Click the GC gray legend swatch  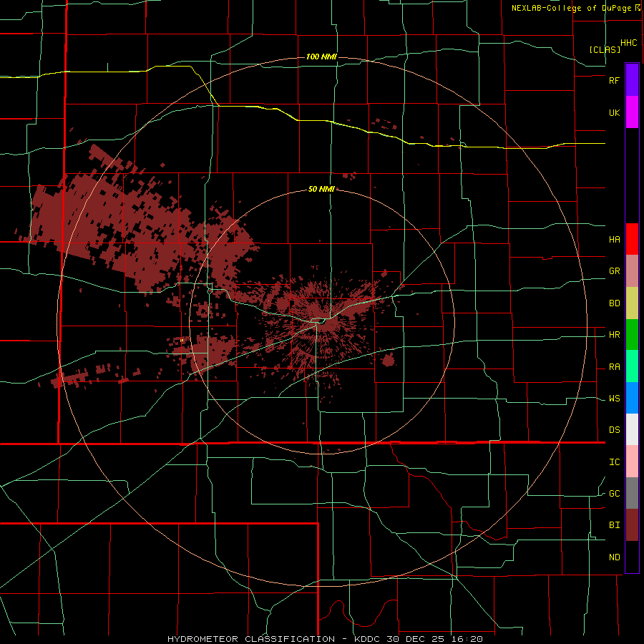pyautogui.click(x=632, y=493)
